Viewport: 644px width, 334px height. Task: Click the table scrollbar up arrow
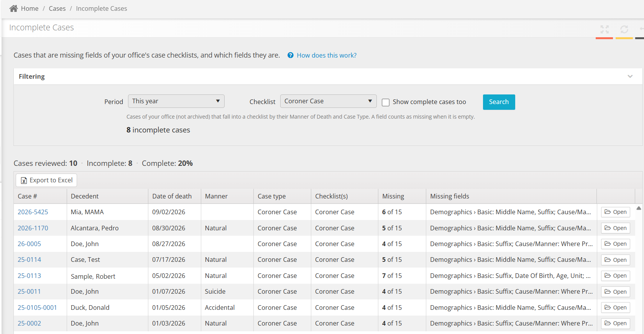coord(639,208)
